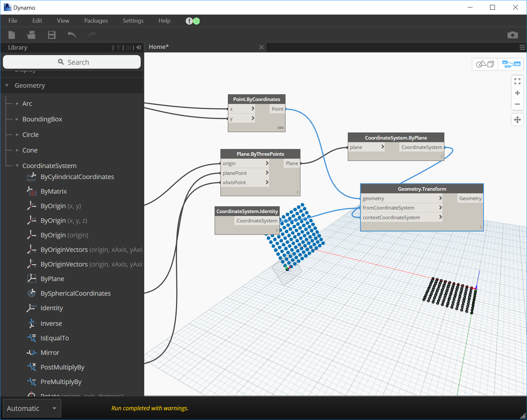Close the Home* workspace tab
The height and width of the screenshot is (420, 527).
click(x=262, y=47)
